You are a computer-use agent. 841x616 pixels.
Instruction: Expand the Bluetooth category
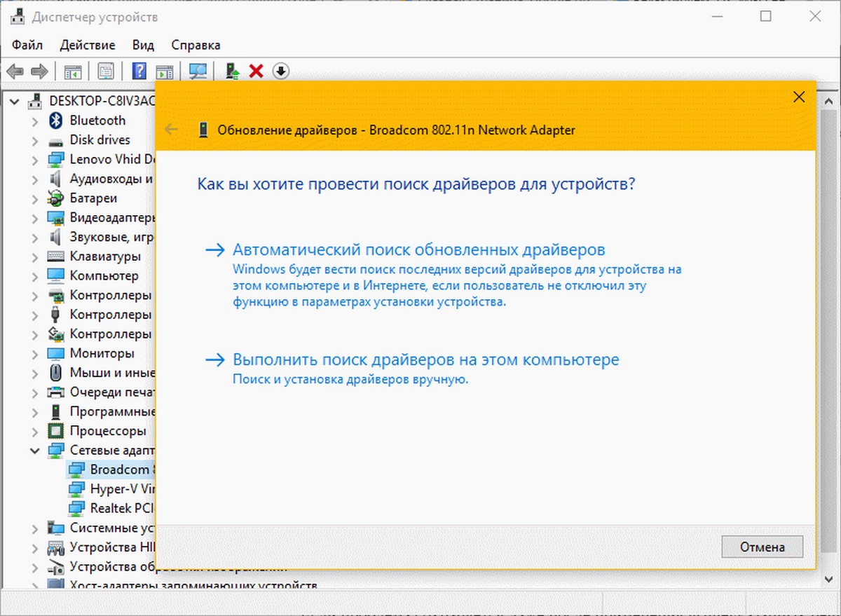[35, 121]
